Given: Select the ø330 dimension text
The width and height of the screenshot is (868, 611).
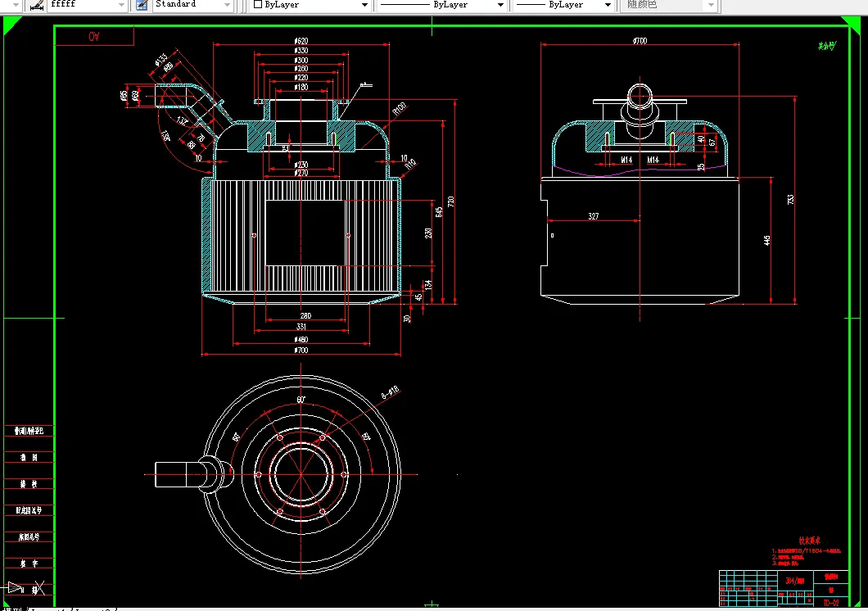Looking at the screenshot, I should click(301, 50).
